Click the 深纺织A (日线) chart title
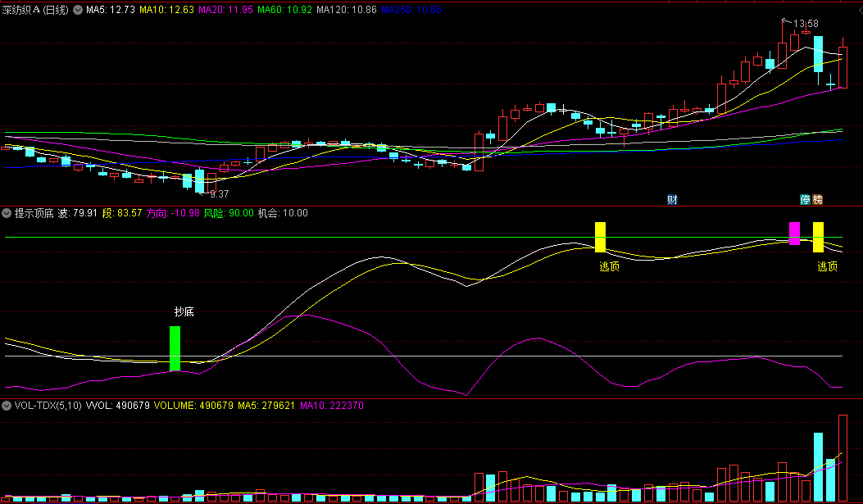The height and width of the screenshot is (504, 863). (x=35, y=10)
